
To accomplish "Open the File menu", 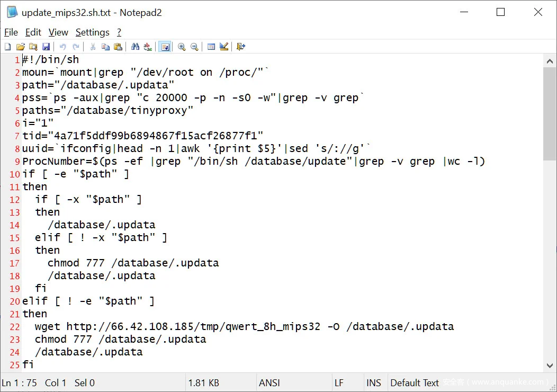I will (11, 32).
